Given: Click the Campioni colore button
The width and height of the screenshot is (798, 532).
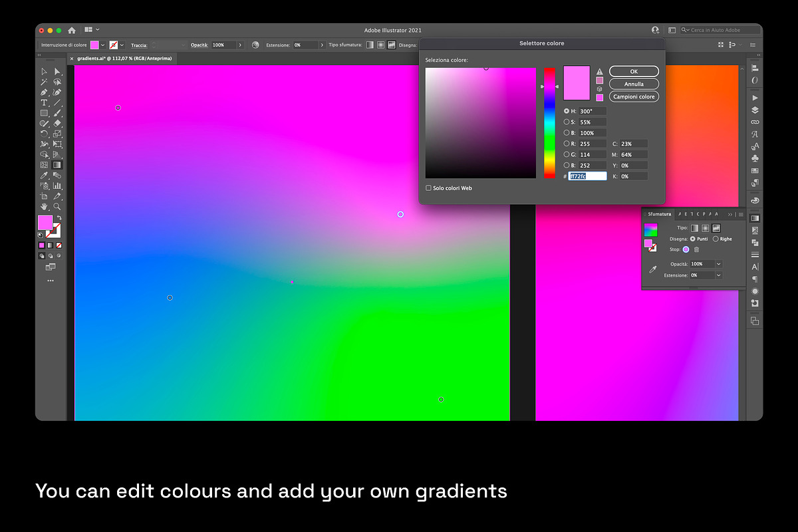Looking at the screenshot, I should [x=634, y=96].
